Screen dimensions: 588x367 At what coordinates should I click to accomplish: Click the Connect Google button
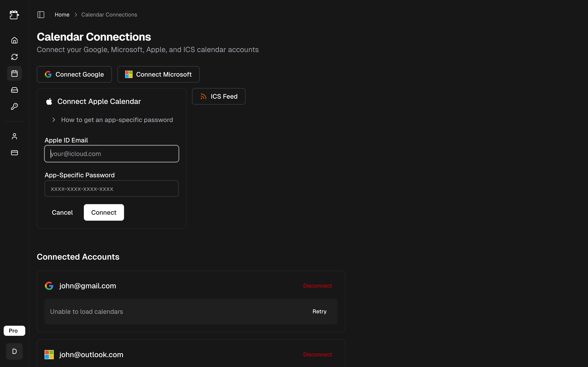click(74, 74)
